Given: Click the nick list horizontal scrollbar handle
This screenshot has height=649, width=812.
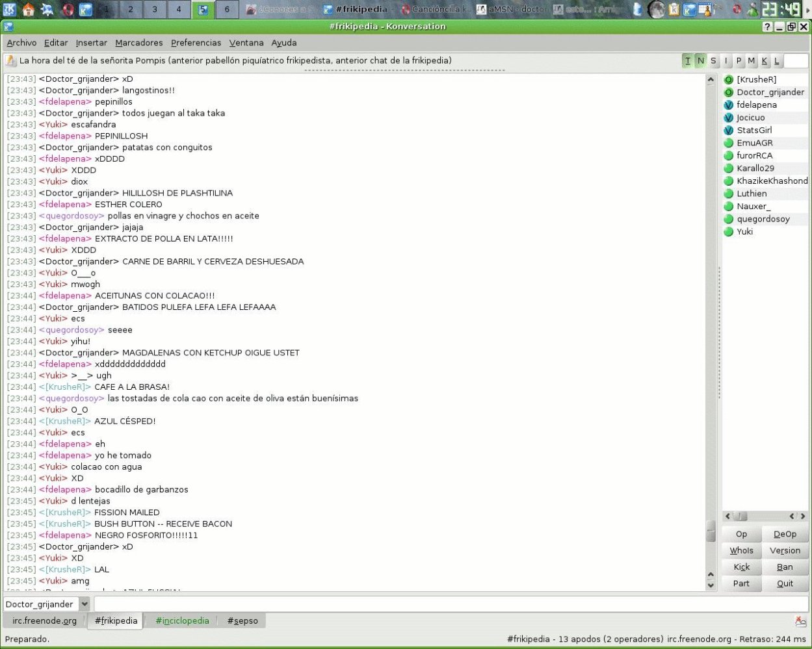Looking at the screenshot, I should point(740,516).
